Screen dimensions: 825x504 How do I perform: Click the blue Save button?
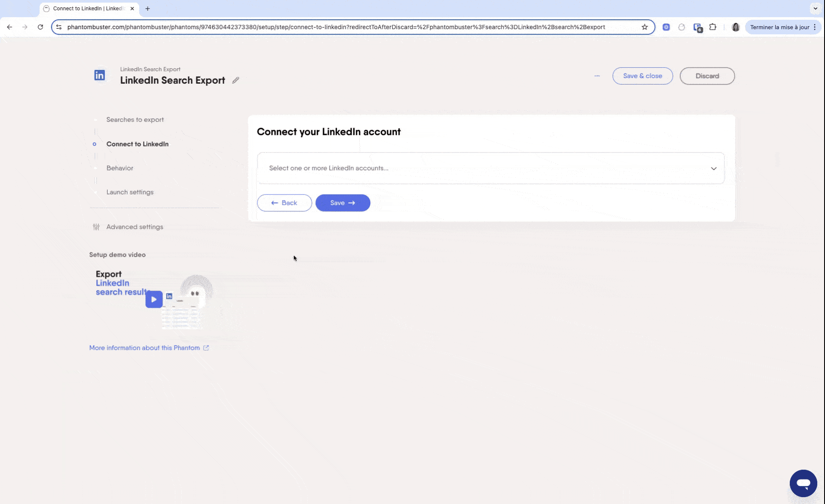pos(342,203)
